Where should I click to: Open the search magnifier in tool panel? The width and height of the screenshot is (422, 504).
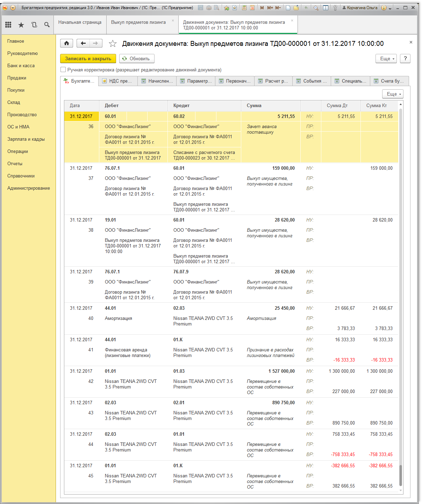47,24
